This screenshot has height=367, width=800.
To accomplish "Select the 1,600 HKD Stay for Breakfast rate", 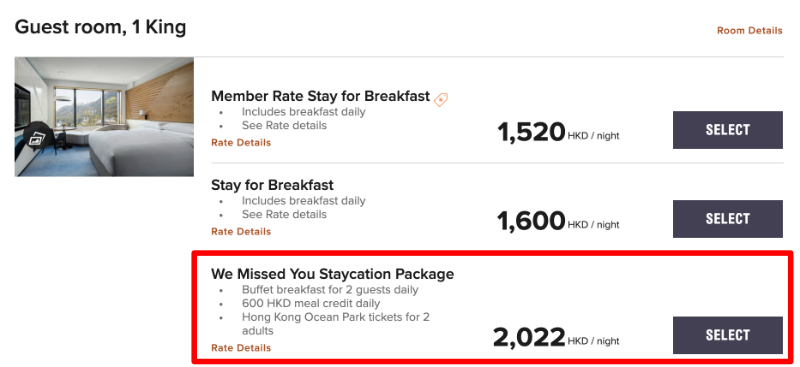I will [728, 219].
